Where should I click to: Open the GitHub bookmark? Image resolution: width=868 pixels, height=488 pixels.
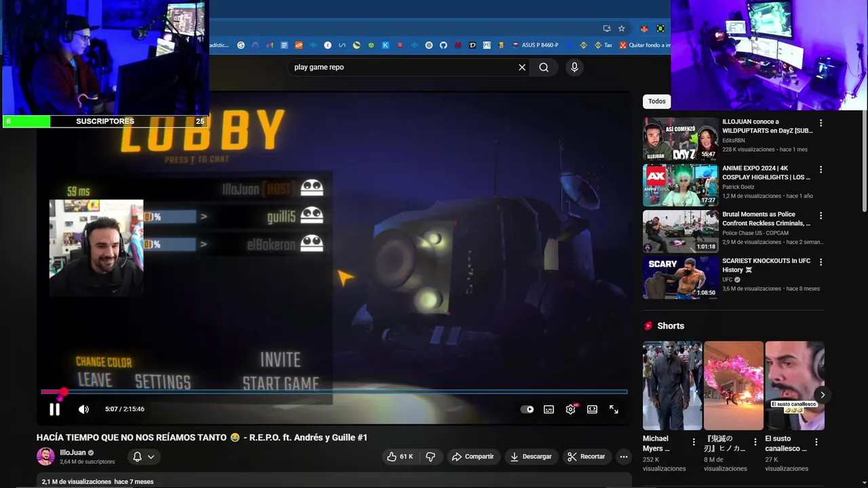[443, 45]
